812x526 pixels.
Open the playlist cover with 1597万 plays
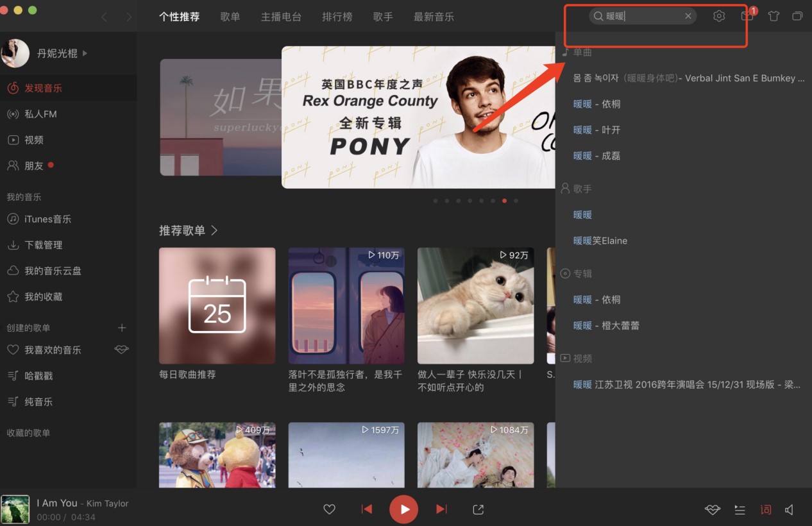346,455
